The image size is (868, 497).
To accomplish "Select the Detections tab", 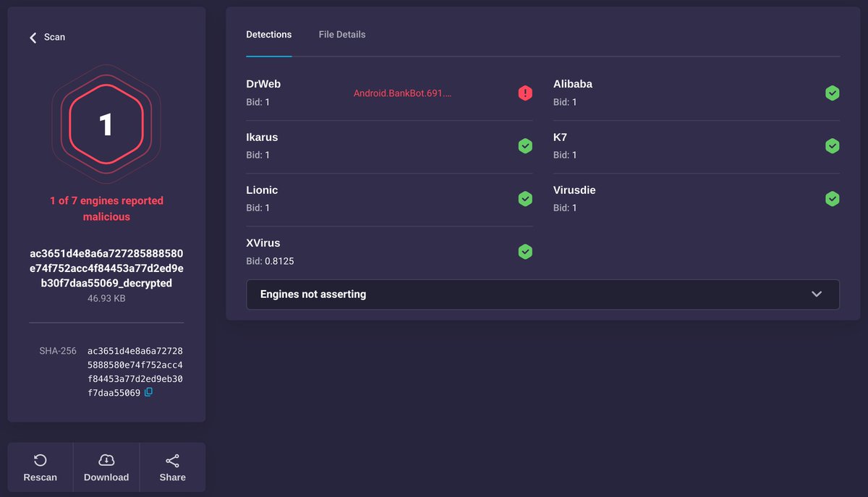I will (x=269, y=34).
